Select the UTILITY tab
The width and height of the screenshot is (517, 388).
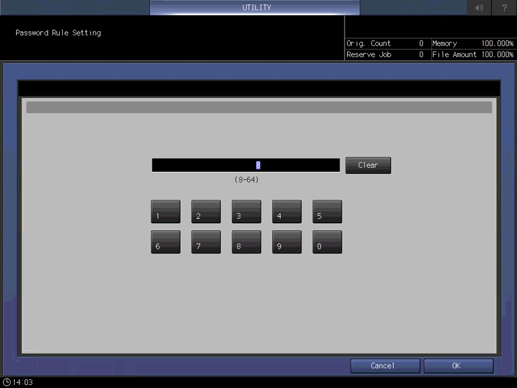pos(255,7)
